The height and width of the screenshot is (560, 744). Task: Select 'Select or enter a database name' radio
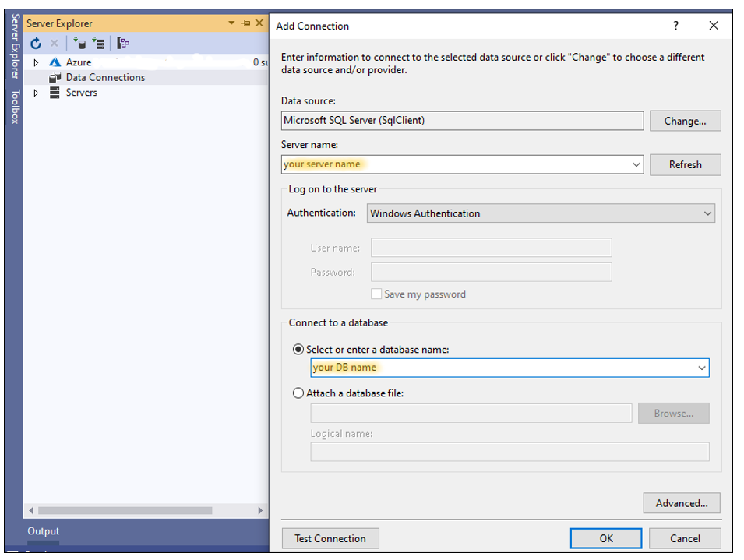[x=298, y=350]
